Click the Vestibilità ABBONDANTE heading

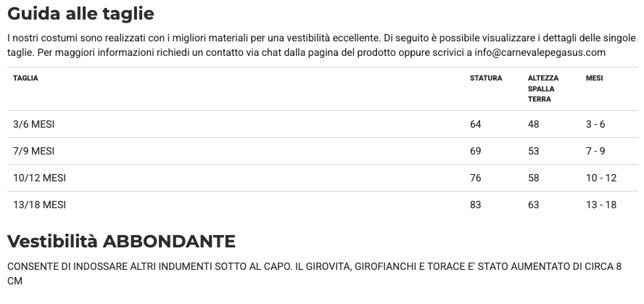121,242
